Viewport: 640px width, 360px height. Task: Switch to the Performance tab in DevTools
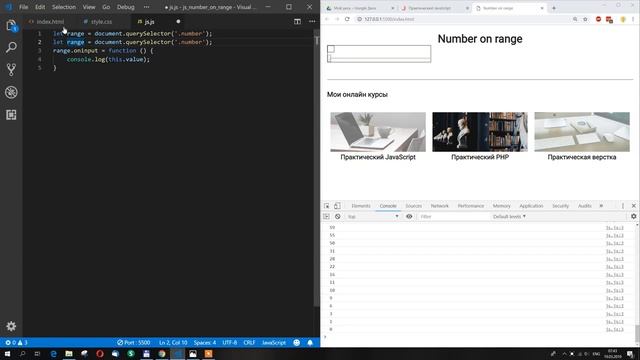(471, 206)
